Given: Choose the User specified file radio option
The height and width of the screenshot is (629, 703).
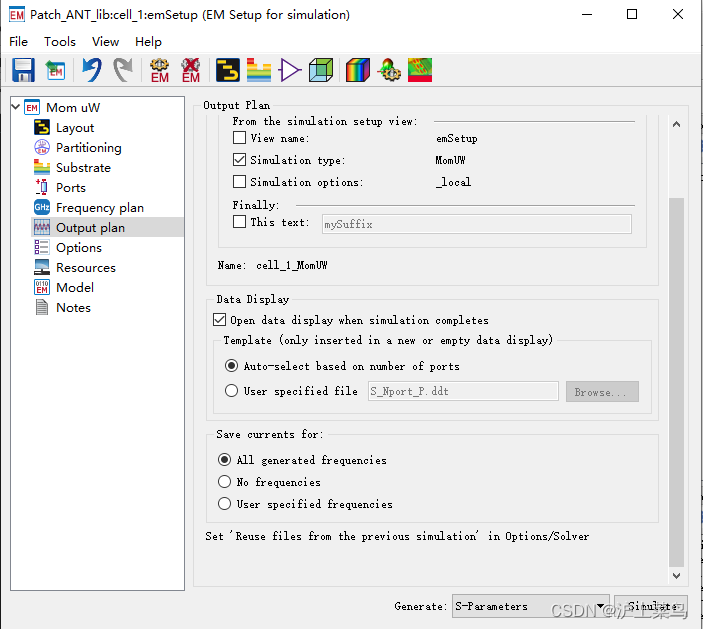Looking at the screenshot, I should click(231, 390).
